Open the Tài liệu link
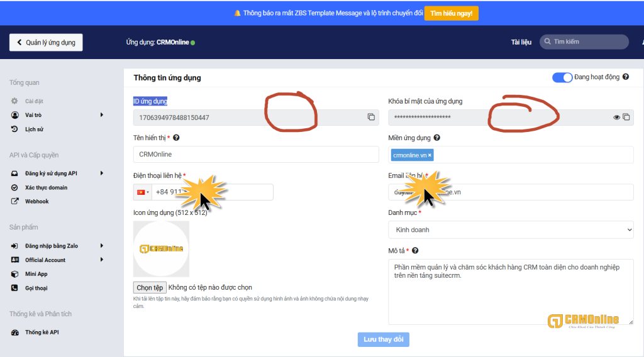Image resolution: width=644 pixels, height=357 pixels. pos(521,42)
